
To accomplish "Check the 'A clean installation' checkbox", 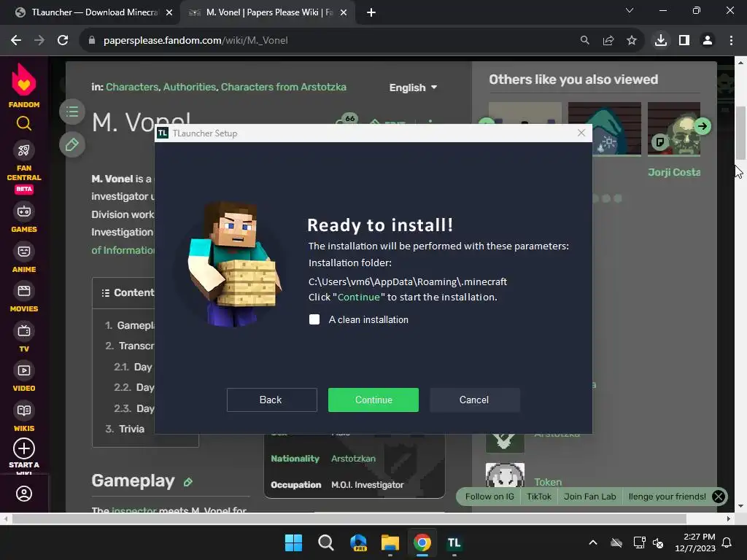I will click(x=314, y=319).
